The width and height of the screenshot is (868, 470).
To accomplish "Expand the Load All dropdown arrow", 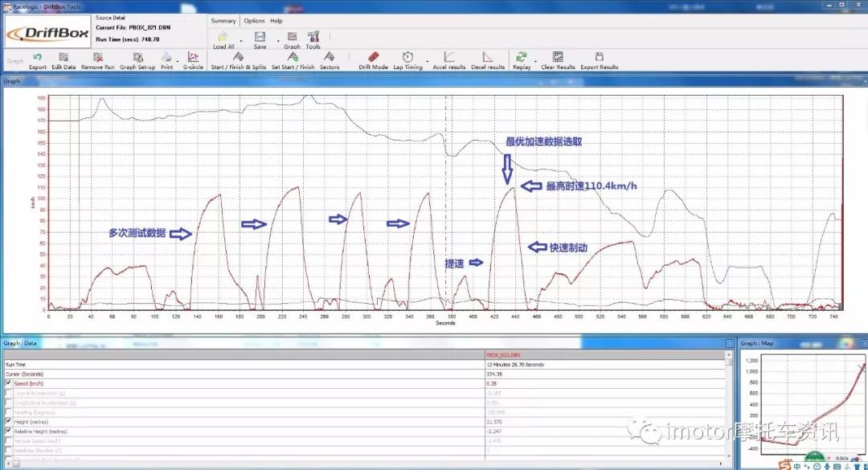I will tap(240, 40).
